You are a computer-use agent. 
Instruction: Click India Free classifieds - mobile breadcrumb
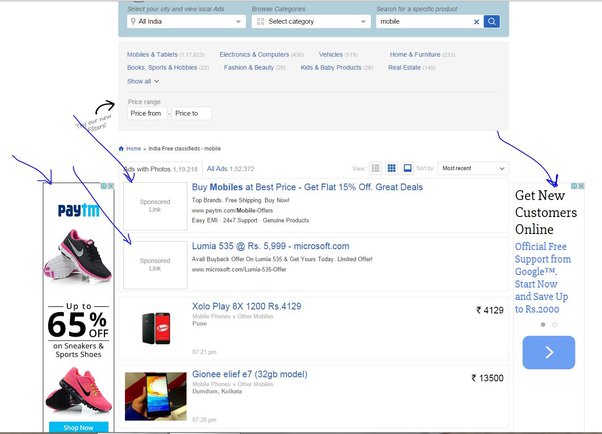coord(185,149)
